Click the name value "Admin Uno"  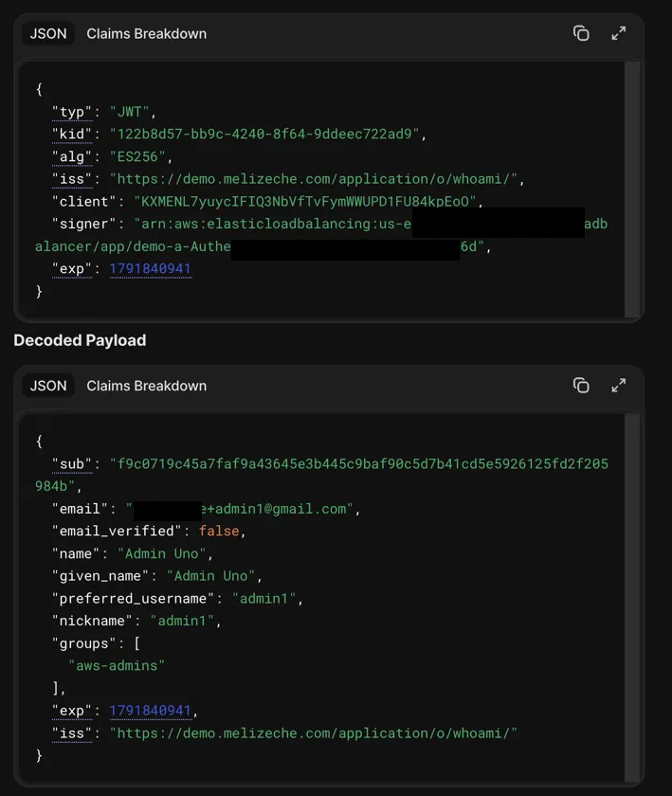click(x=162, y=553)
